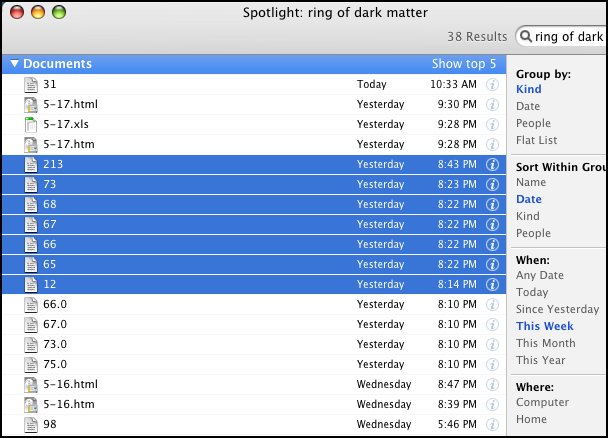
Task: Sort within group by Kind
Action: tap(528, 216)
